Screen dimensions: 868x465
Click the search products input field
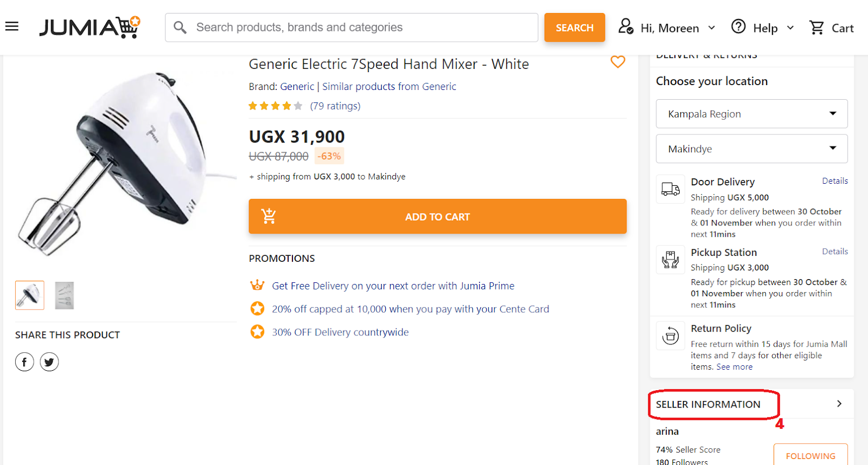358,28
